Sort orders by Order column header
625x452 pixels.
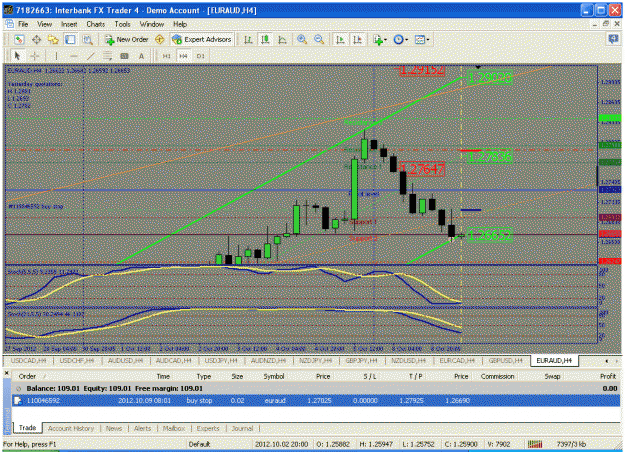click(27, 376)
